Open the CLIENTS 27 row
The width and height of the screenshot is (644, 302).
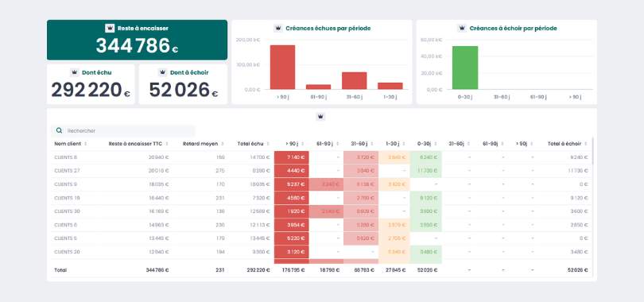pos(321,171)
